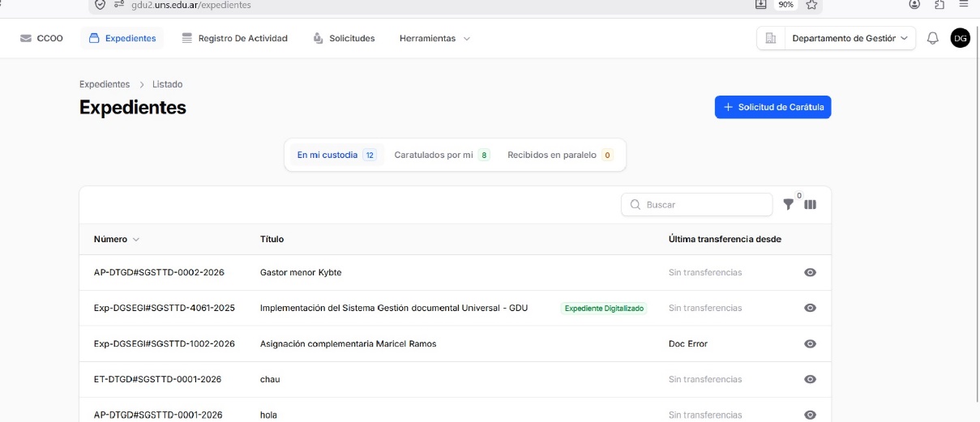Click the browser address bar URL
The width and height of the screenshot is (980, 422).
tap(191, 5)
